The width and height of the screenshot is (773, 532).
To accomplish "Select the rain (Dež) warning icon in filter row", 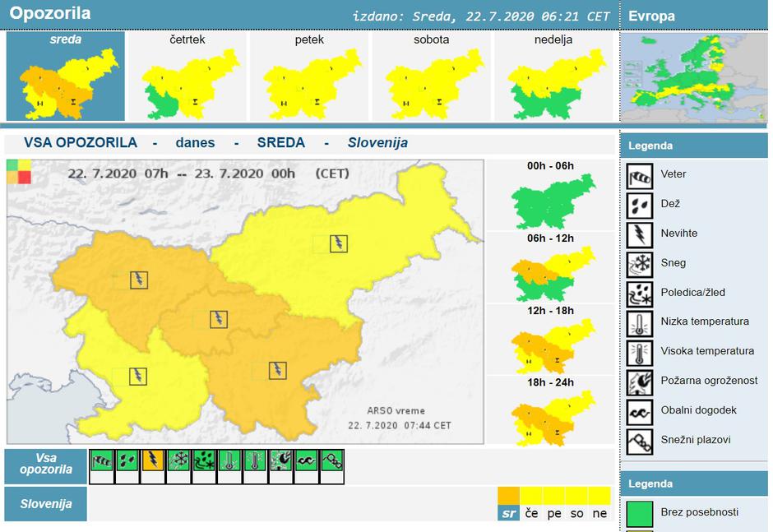I will [x=127, y=461].
